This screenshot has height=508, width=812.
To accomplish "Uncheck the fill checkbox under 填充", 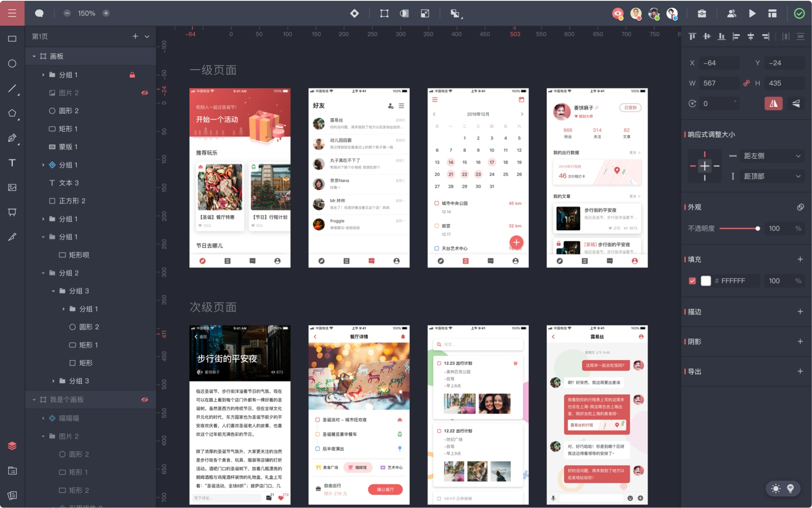I will coord(692,281).
